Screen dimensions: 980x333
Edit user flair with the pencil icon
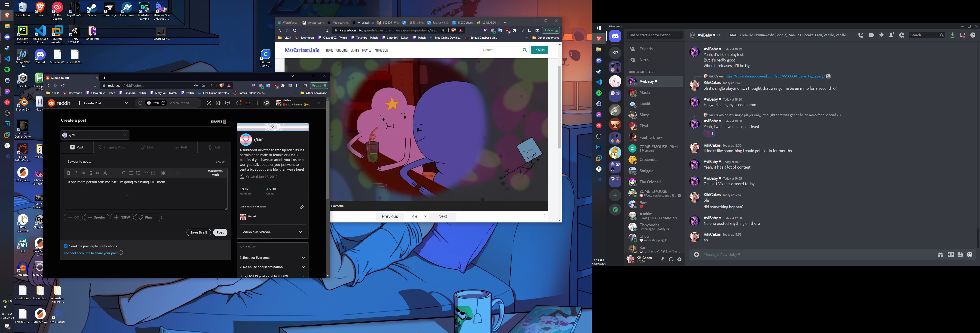(x=302, y=207)
